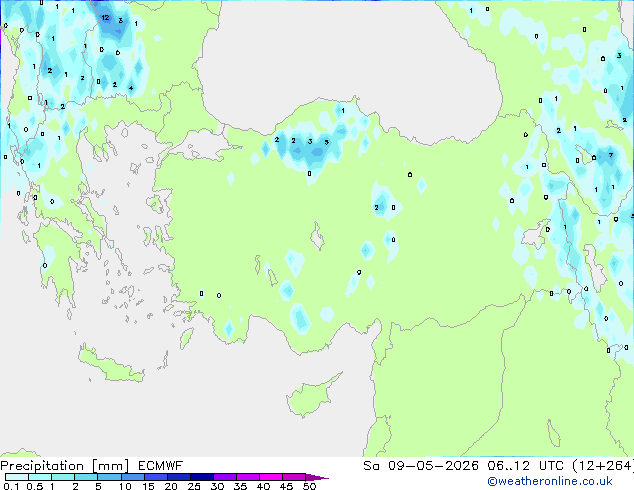Screen dimensions: 634x490
Task: Click the 0.1–0.5 mm legend color swatch
Action: (x=17, y=477)
